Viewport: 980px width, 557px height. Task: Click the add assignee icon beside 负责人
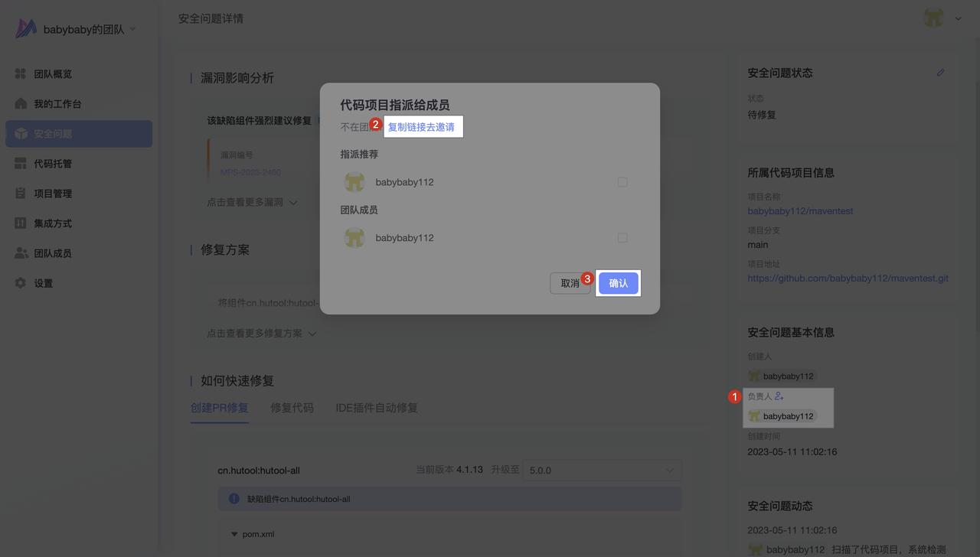point(779,396)
